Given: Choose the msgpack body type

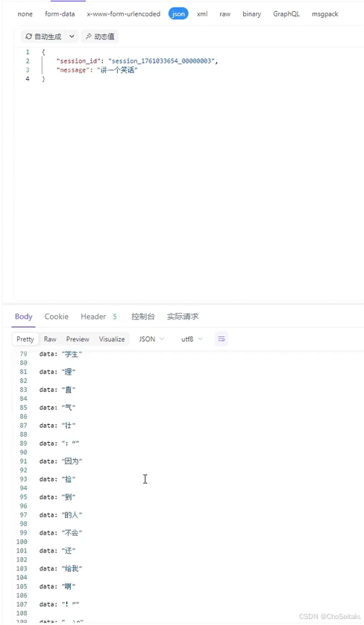Looking at the screenshot, I should click(x=325, y=14).
